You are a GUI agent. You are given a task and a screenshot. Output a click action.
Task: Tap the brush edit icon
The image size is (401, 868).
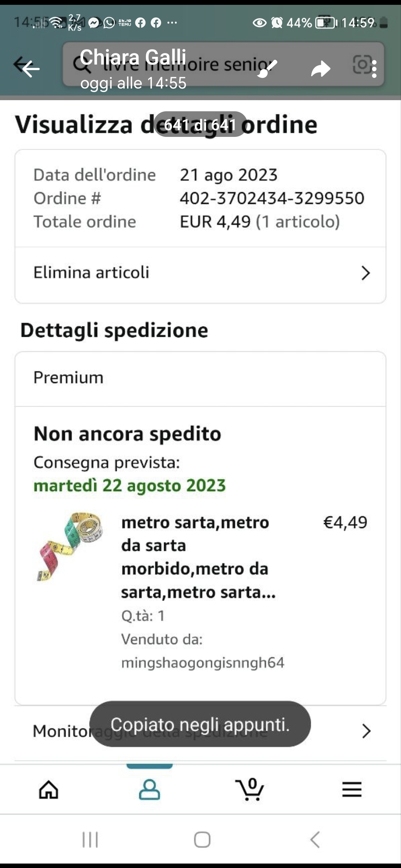pyautogui.click(x=267, y=69)
